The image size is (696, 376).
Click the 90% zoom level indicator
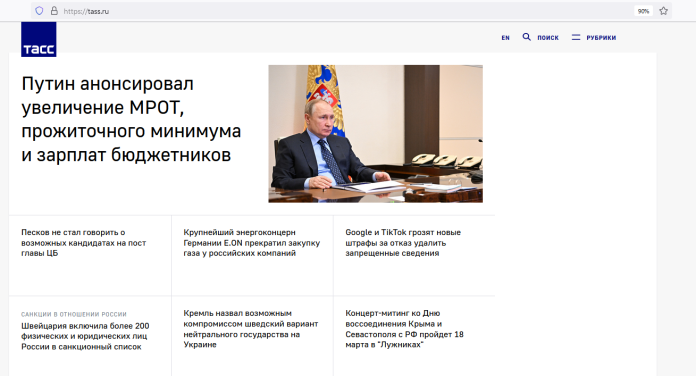tap(643, 11)
